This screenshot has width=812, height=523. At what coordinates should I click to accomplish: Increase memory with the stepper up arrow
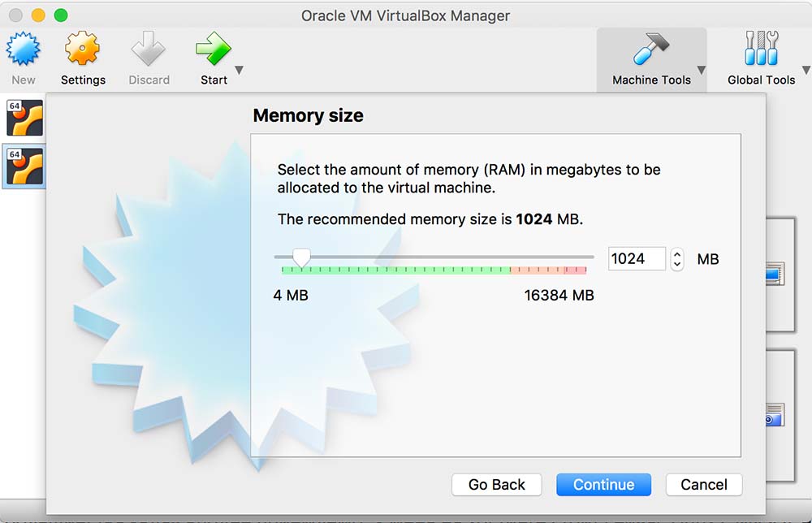pos(677,253)
